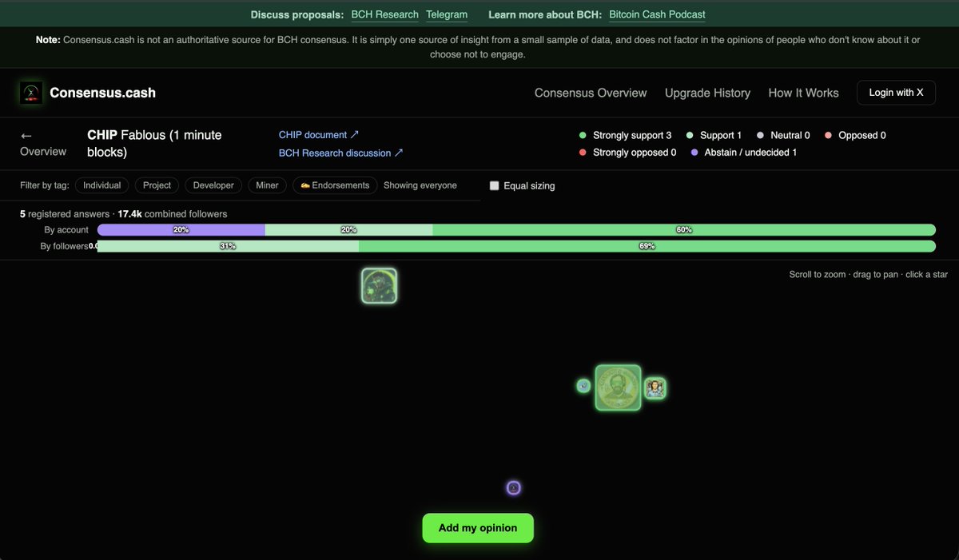The image size is (959, 560).
Task: Open the Bitcoin Cash Podcast link
Action: point(657,14)
